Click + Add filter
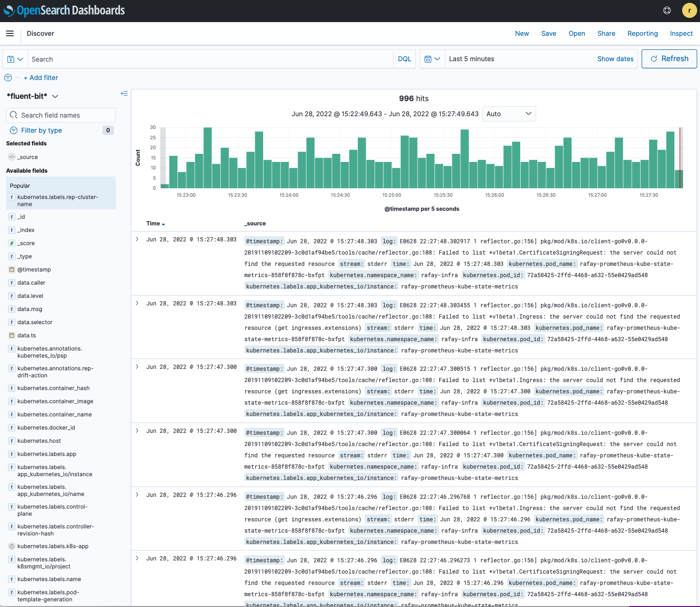This screenshot has height=607, width=700. (41, 78)
